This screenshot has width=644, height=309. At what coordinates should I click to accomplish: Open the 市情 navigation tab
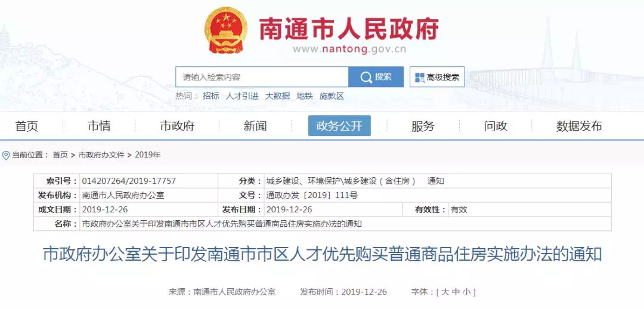(x=99, y=126)
